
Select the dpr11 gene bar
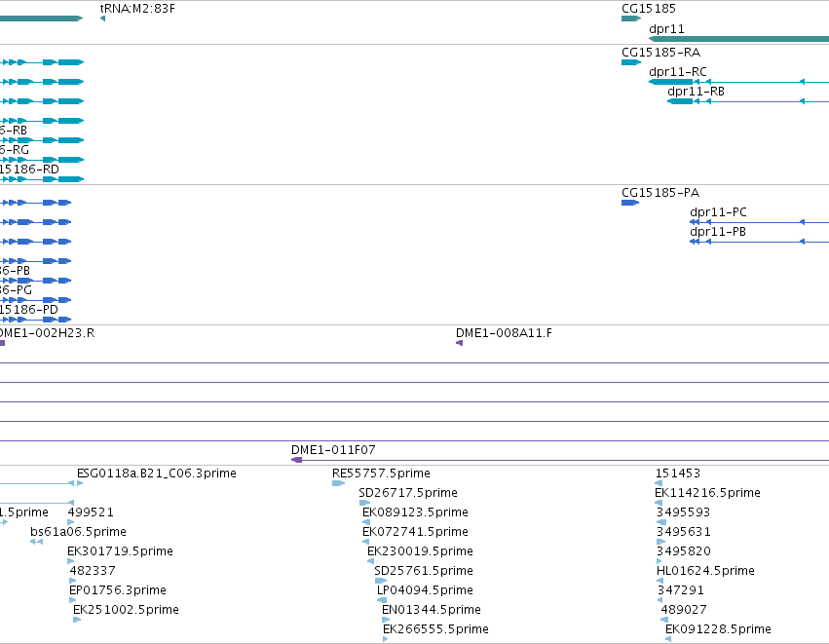click(738, 39)
